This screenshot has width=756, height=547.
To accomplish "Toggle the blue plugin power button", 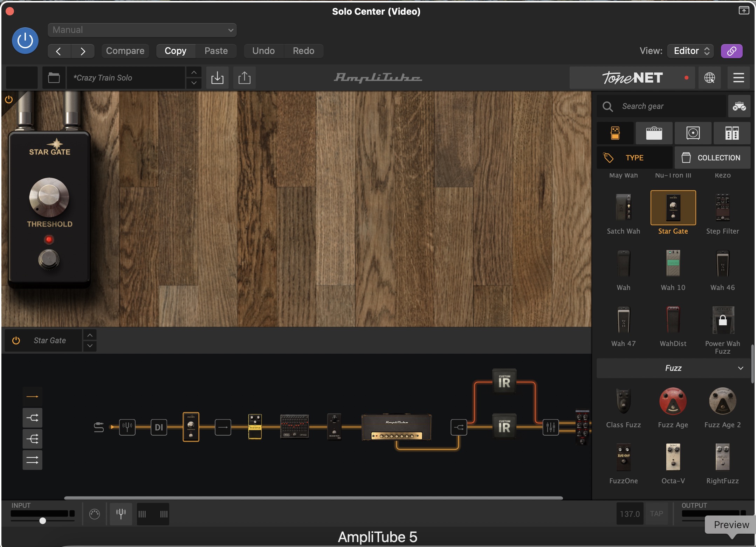I will [25, 41].
